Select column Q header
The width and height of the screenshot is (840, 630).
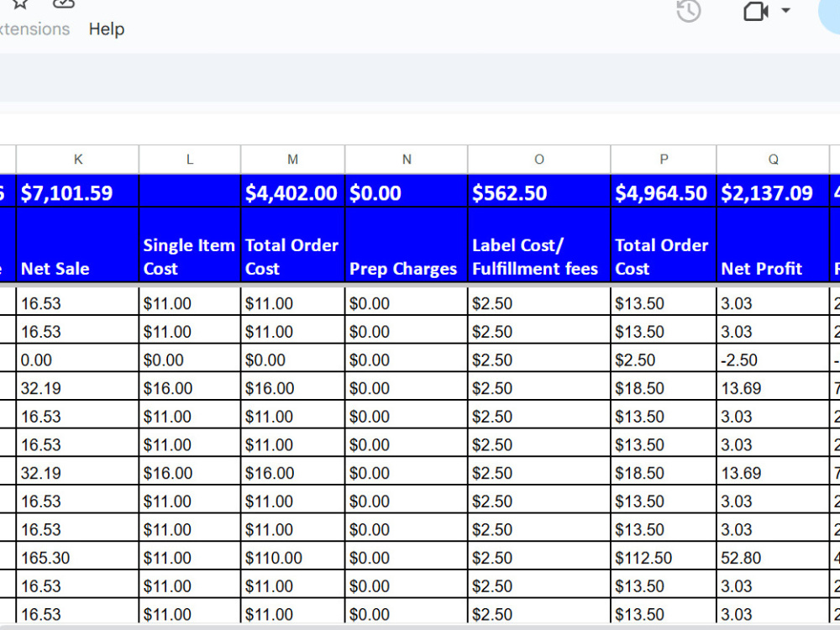click(773, 160)
